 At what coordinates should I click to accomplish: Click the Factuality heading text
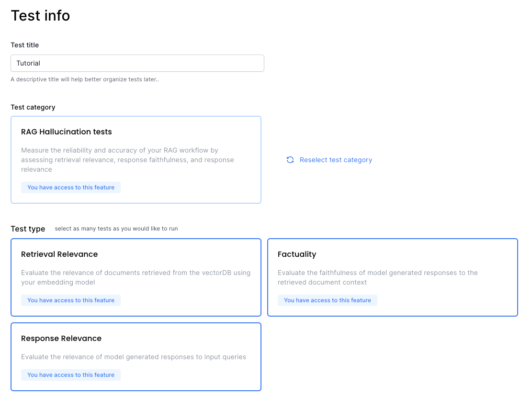[x=297, y=254]
